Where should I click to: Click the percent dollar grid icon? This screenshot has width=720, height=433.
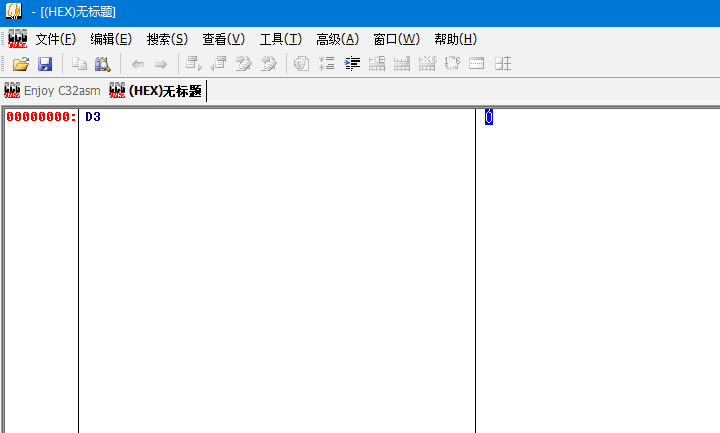point(427,63)
